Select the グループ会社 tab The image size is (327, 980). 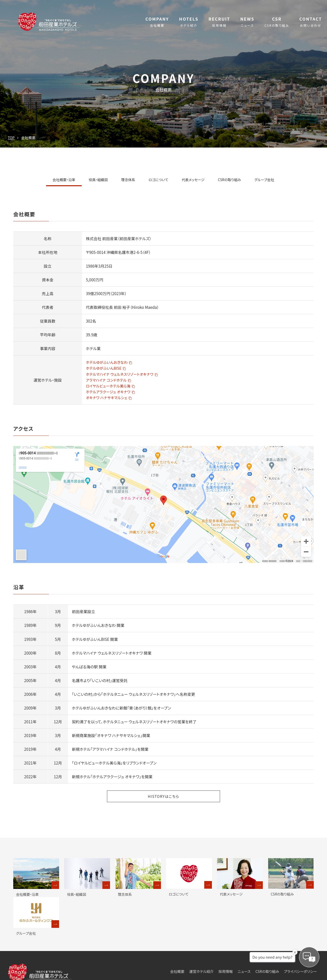264,180
